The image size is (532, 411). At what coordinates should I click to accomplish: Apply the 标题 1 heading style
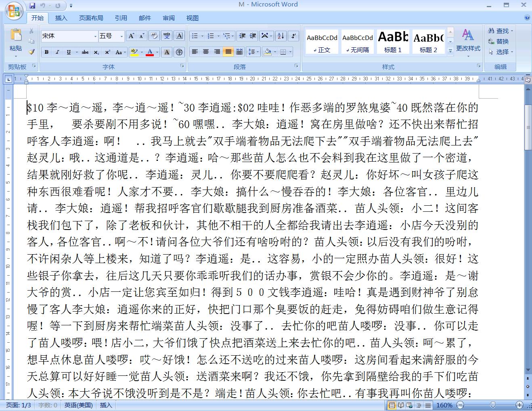click(x=393, y=42)
